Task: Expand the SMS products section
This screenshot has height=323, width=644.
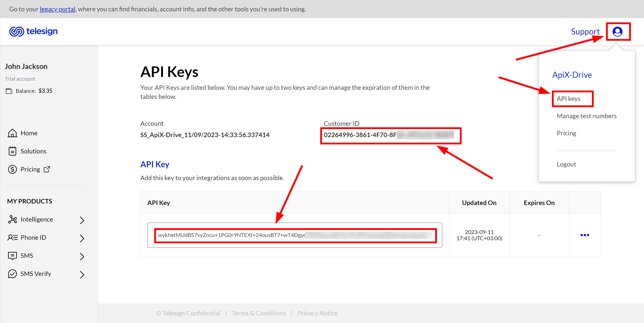Action: click(x=82, y=255)
